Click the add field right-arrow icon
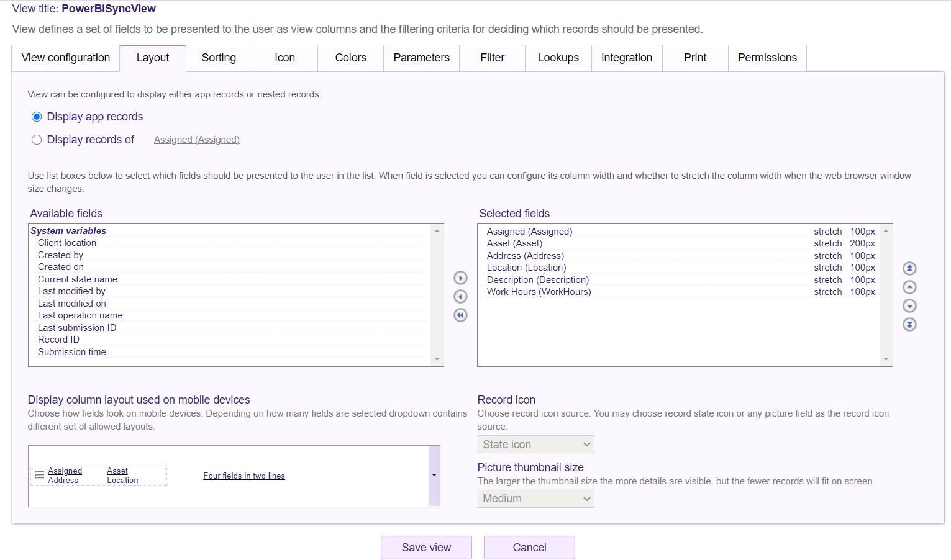This screenshot has width=951, height=560. coord(460,278)
